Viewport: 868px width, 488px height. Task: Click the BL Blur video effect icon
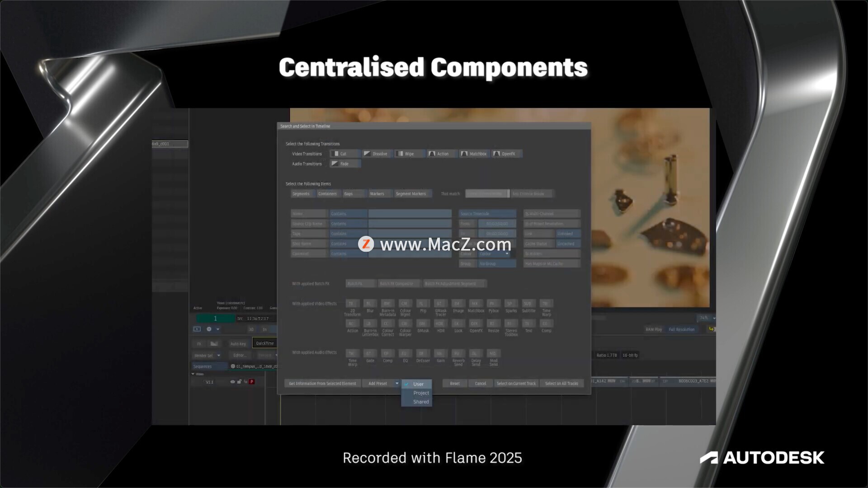370,304
